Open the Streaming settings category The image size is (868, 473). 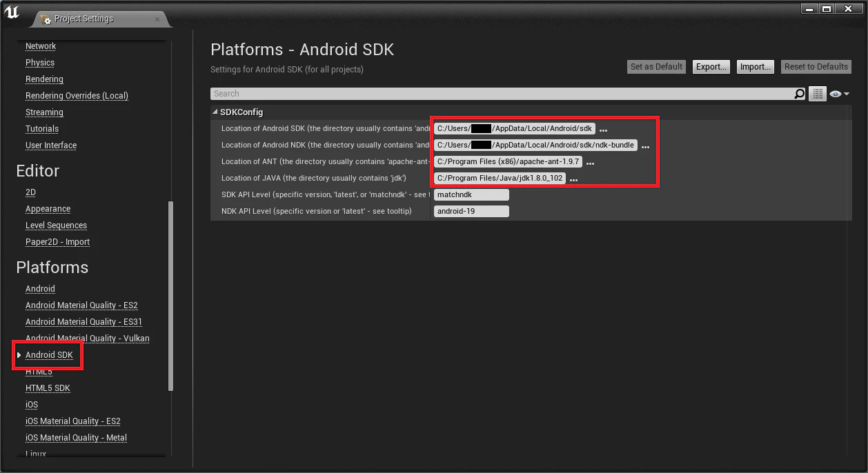44,112
